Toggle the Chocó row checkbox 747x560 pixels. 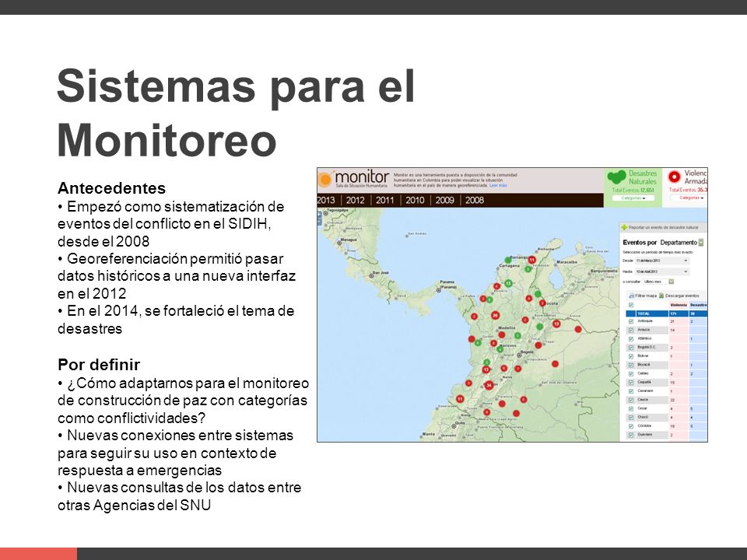tap(631, 418)
